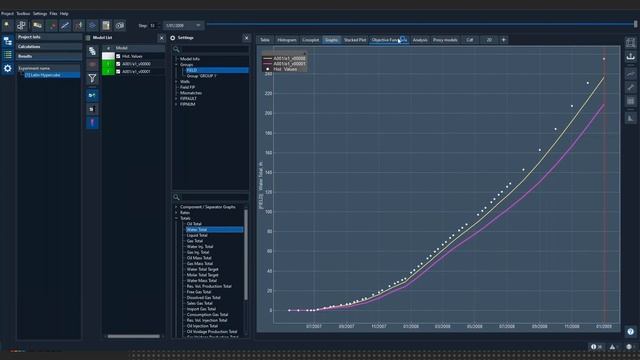The image size is (640, 360).
Task: Open the Results section
Action: click(49, 56)
